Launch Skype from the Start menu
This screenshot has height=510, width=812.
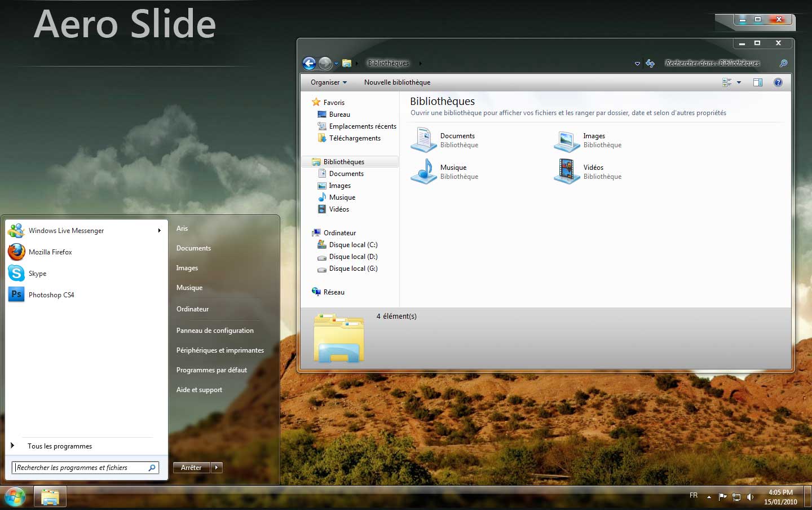[37, 273]
